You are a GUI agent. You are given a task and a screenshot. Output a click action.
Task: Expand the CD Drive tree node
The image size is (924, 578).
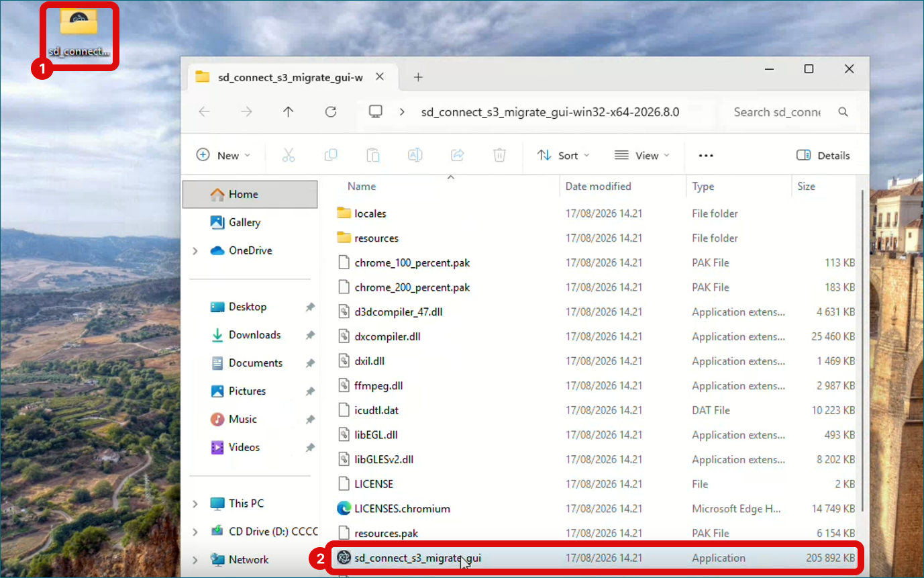[x=195, y=532]
